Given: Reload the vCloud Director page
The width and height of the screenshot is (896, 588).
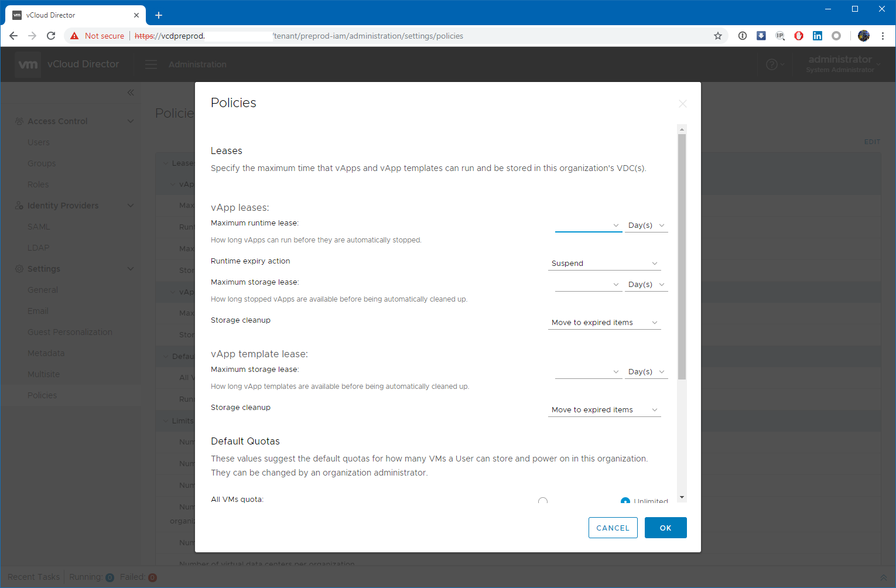Looking at the screenshot, I should (x=51, y=36).
